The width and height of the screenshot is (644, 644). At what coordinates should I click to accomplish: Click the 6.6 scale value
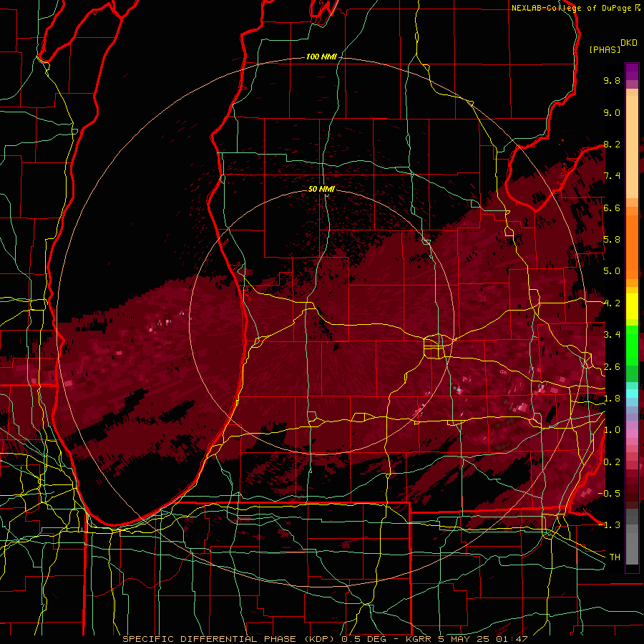[x=612, y=208]
